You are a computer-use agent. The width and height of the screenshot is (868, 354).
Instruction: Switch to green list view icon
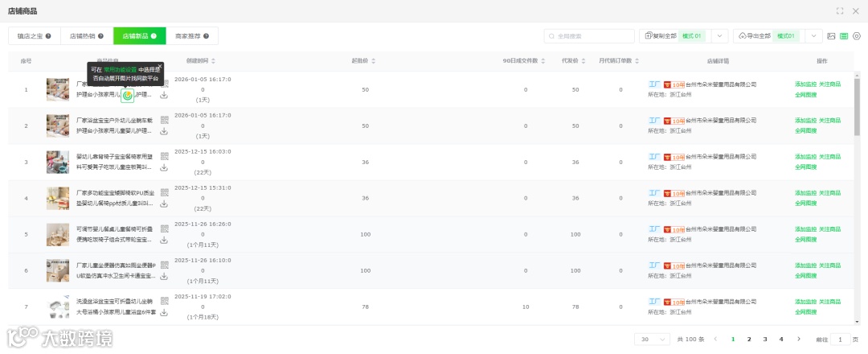844,36
